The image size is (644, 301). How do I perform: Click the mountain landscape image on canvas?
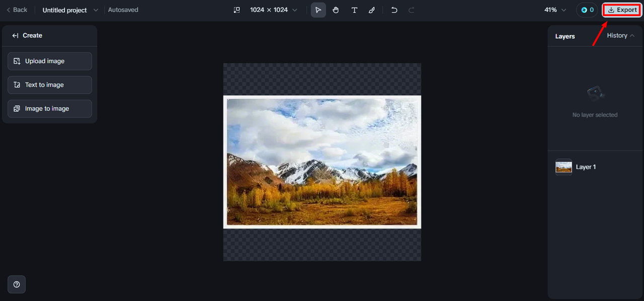(322, 162)
